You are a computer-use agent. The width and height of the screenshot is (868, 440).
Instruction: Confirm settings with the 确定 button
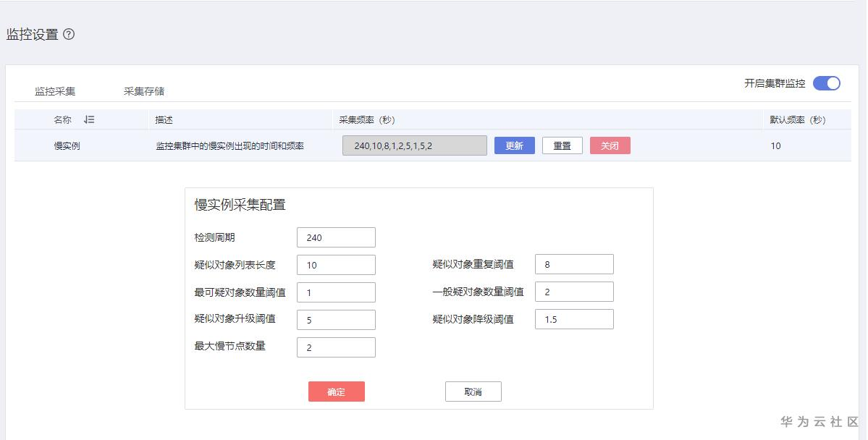point(336,392)
